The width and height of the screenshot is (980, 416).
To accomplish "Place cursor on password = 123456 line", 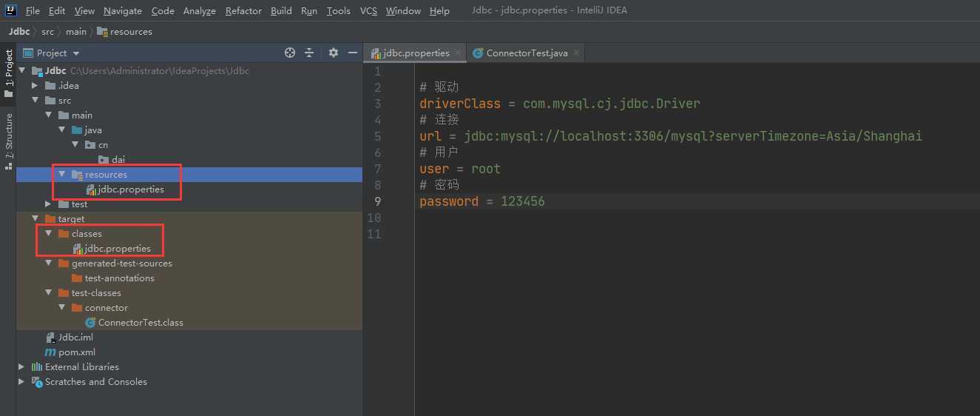I will point(482,201).
